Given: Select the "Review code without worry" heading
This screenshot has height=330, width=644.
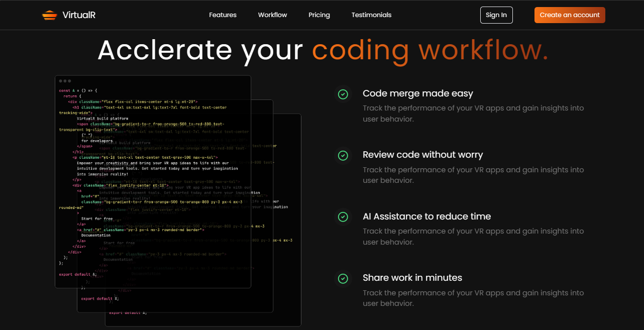Looking at the screenshot, I should click(x=423, y=155).
